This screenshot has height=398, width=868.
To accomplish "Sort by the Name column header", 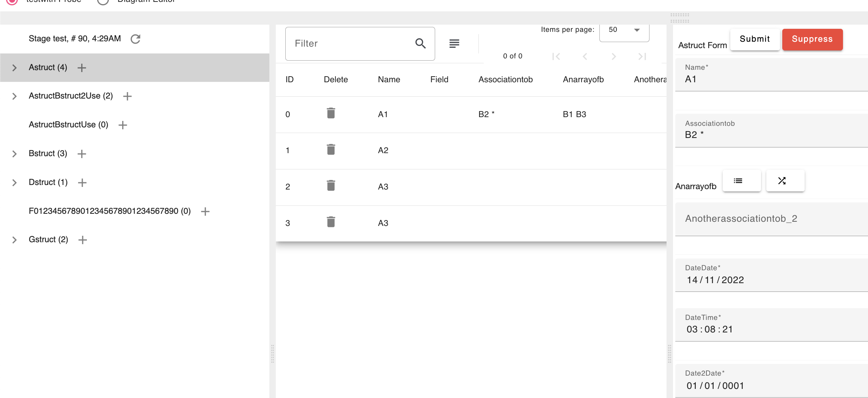I will [389, 80].
